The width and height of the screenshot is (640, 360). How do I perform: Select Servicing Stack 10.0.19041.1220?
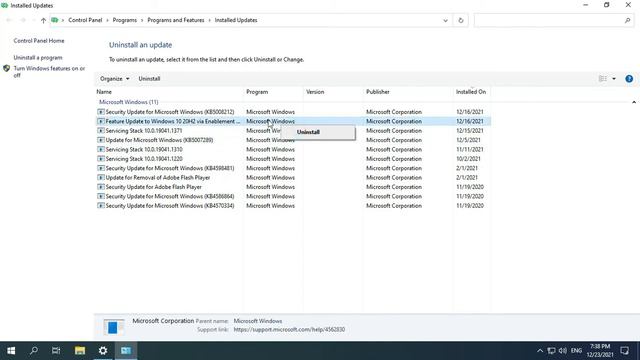coord(293,159)
